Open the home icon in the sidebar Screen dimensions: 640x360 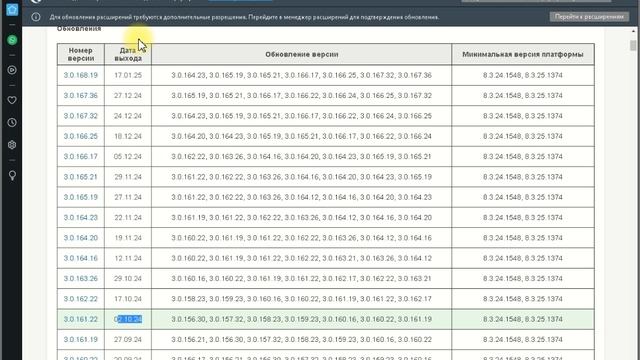pyautogui.click(x=12, y=9)
